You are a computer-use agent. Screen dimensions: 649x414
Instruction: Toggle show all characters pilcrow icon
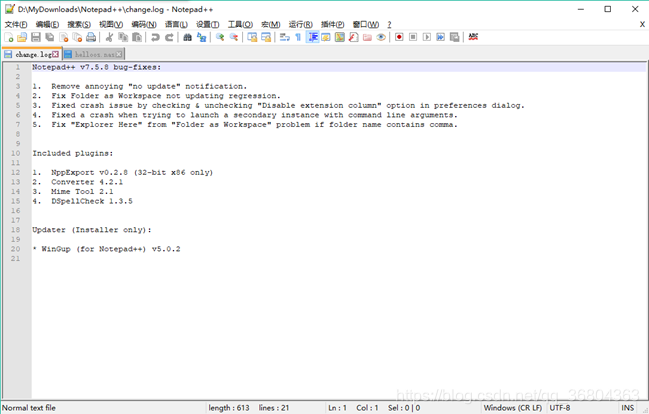point(298,38)
